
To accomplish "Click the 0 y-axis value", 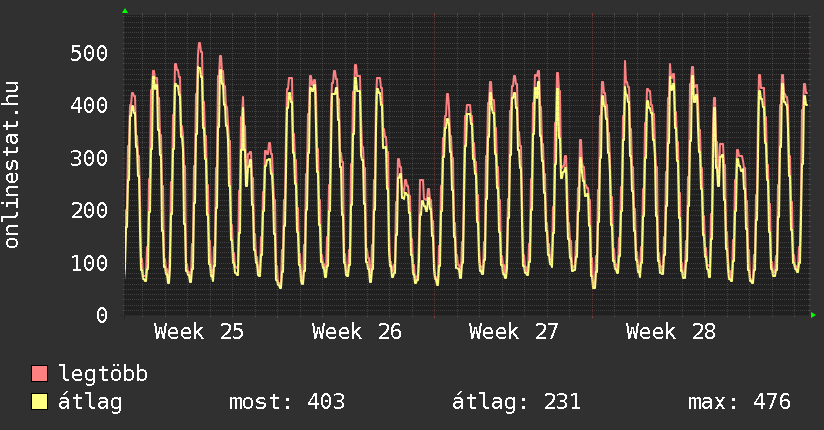I will coord(101,315).
